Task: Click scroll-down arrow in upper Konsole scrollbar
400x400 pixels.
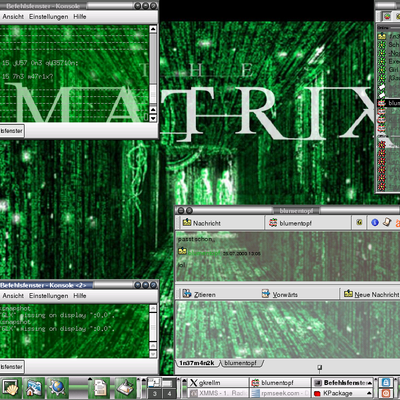Action: [x=153, y=118]
